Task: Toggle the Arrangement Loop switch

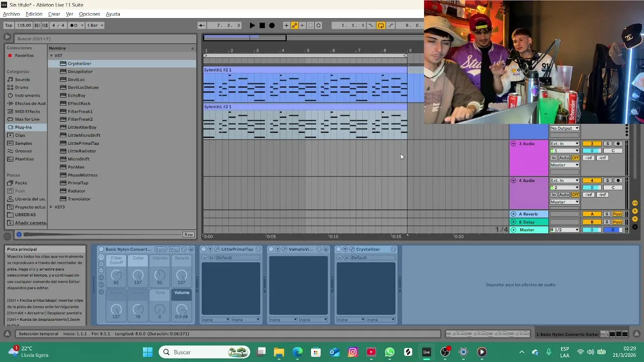Action: [x=381, y=25]
